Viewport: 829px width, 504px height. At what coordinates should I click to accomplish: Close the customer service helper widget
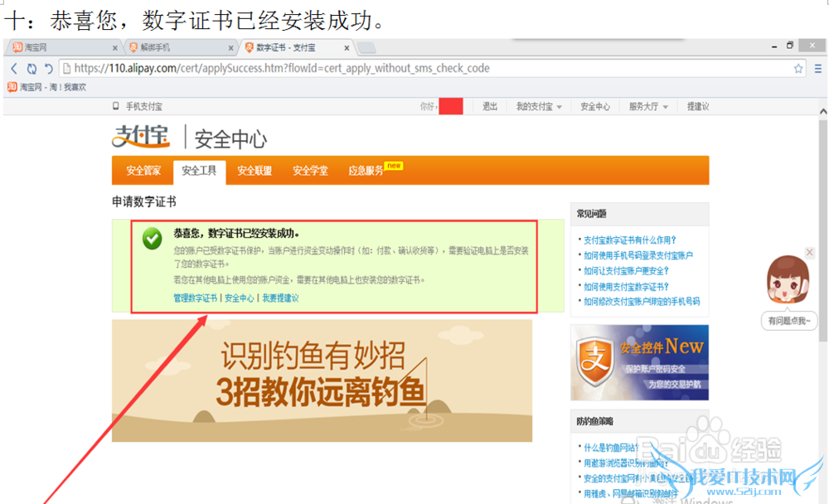809,252
